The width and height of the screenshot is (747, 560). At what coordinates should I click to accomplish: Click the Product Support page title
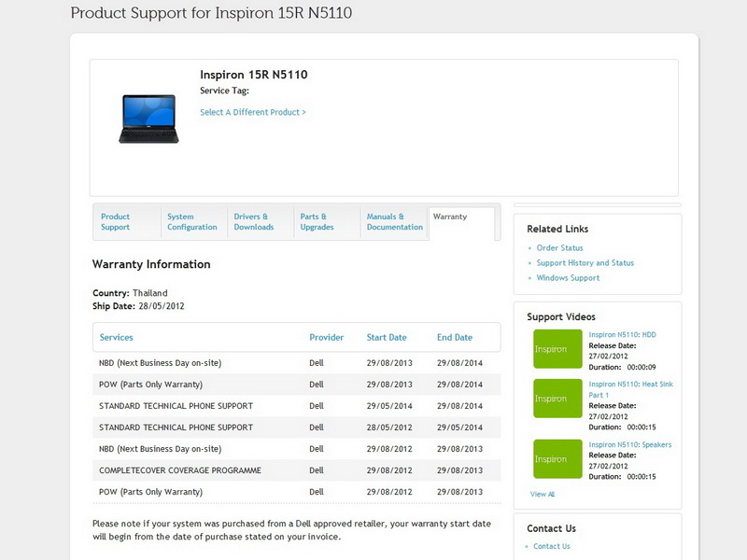click(212, 13)
